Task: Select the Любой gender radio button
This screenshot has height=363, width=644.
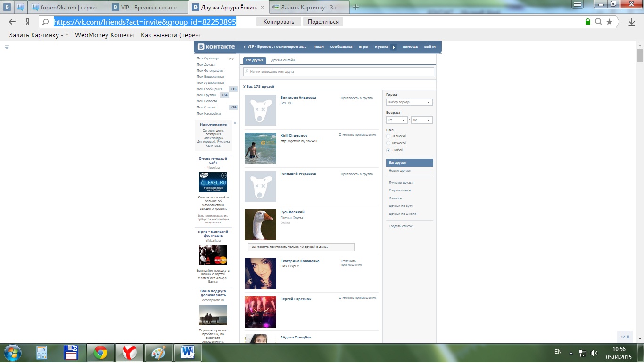Action: (388, 150)
